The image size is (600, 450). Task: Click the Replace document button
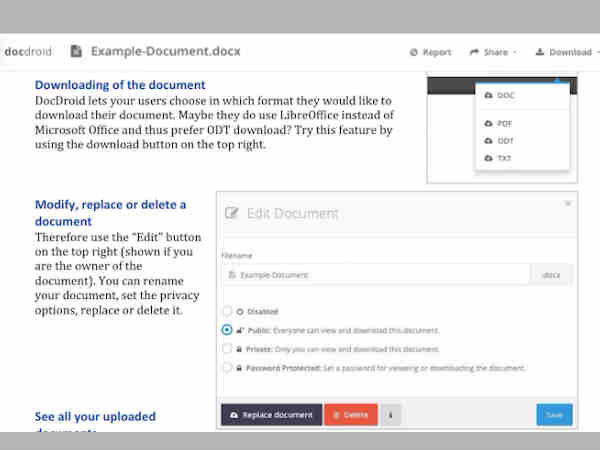click(x=270, y=414)
